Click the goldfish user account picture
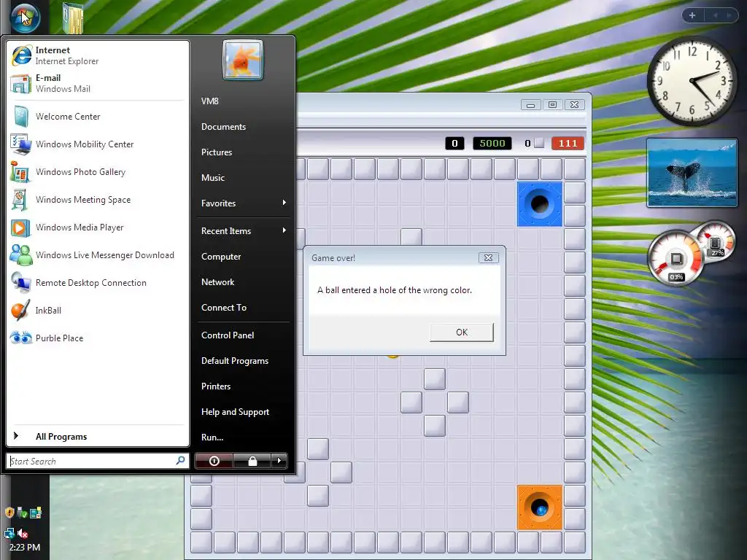747x560 pixels. pyautogui.click(x=243, y=60)
